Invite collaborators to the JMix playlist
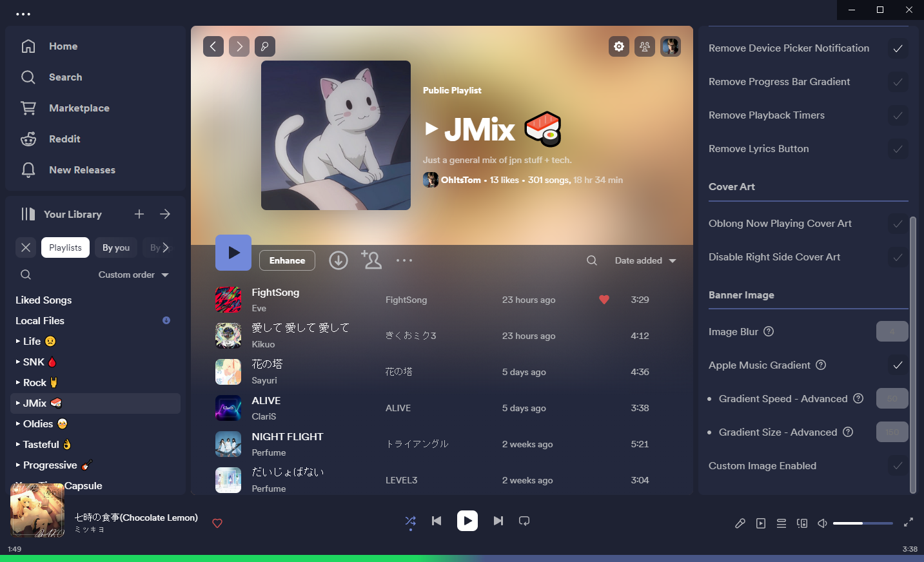This screenshot has width=924, height=562. point(371,260)
